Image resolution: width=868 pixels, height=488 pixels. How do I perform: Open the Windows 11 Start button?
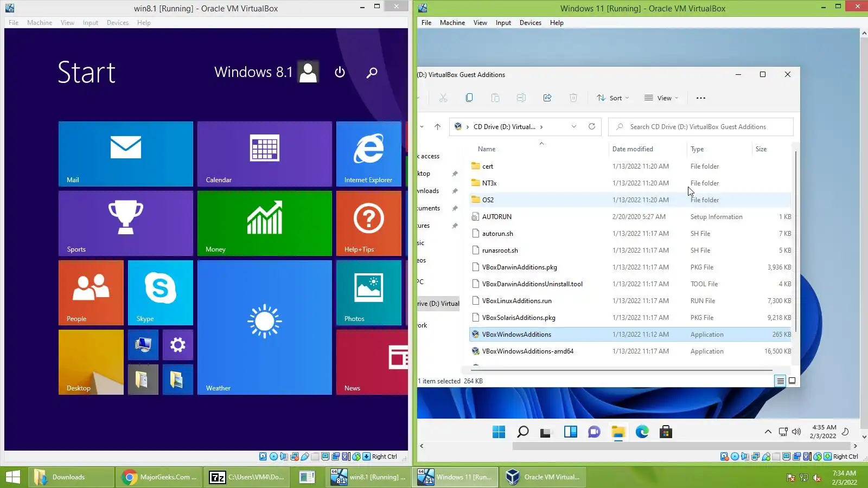point(499,432)
